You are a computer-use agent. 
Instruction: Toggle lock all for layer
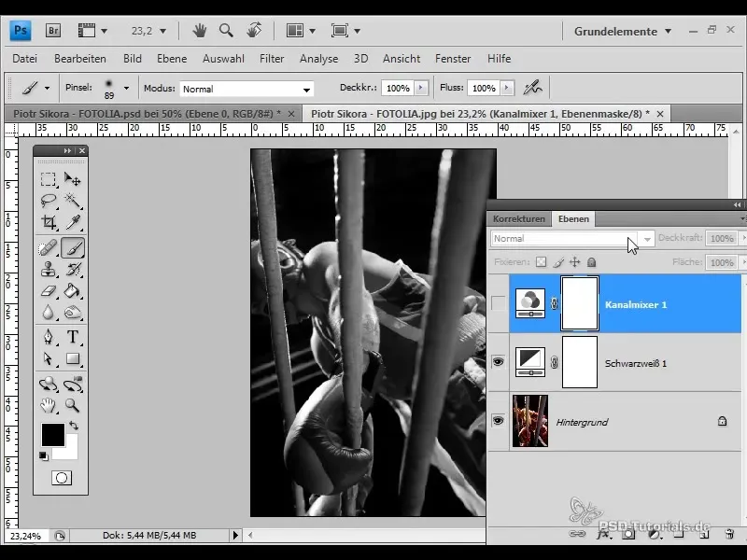pos(591,262)
